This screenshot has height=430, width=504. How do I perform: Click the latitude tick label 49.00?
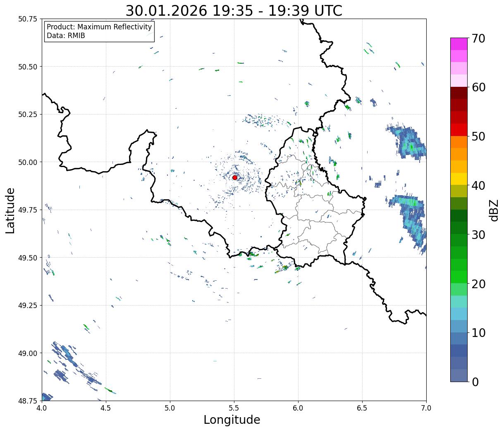pyautogui.click(x=28, y=353)
